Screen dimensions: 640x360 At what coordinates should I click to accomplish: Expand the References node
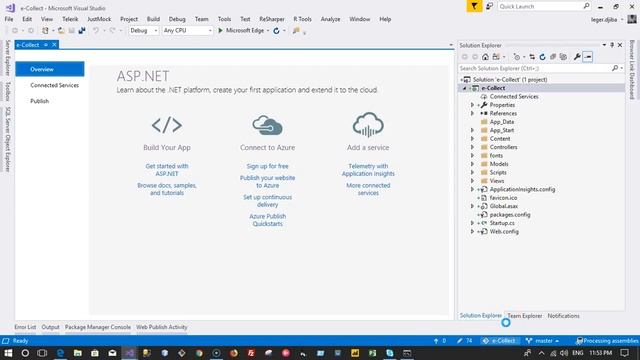click(x=473, y=113)
